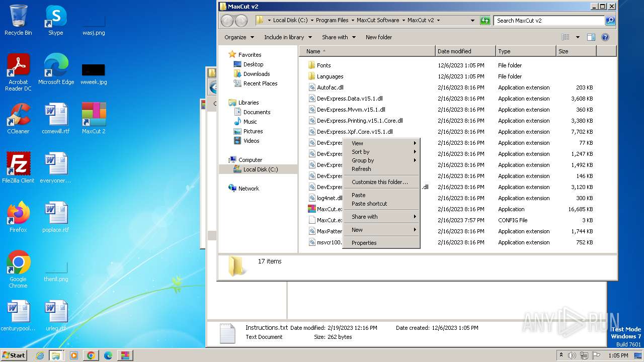Screen dimensions: 644x362
Task: Choose Properties in context menu
Action: click(x=381, y=243)
